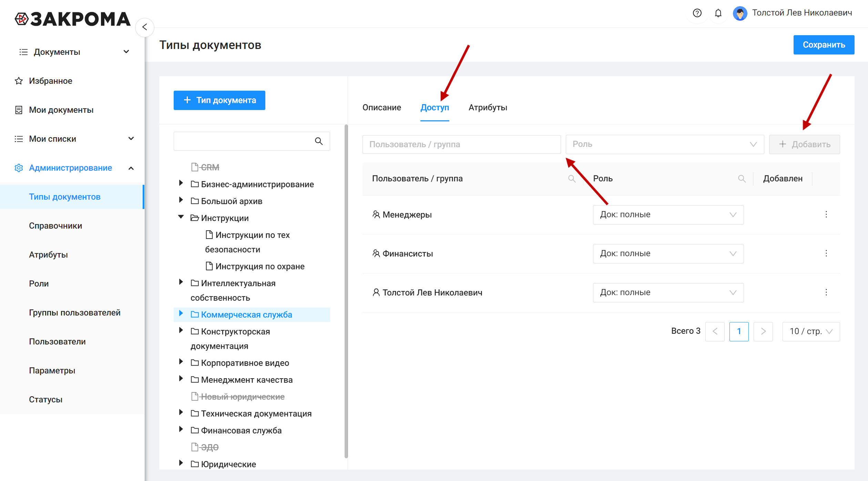Expand the Конструкторская документация folder
The image size is (868, 481).
pyautogui.click(x=181, y=330)
